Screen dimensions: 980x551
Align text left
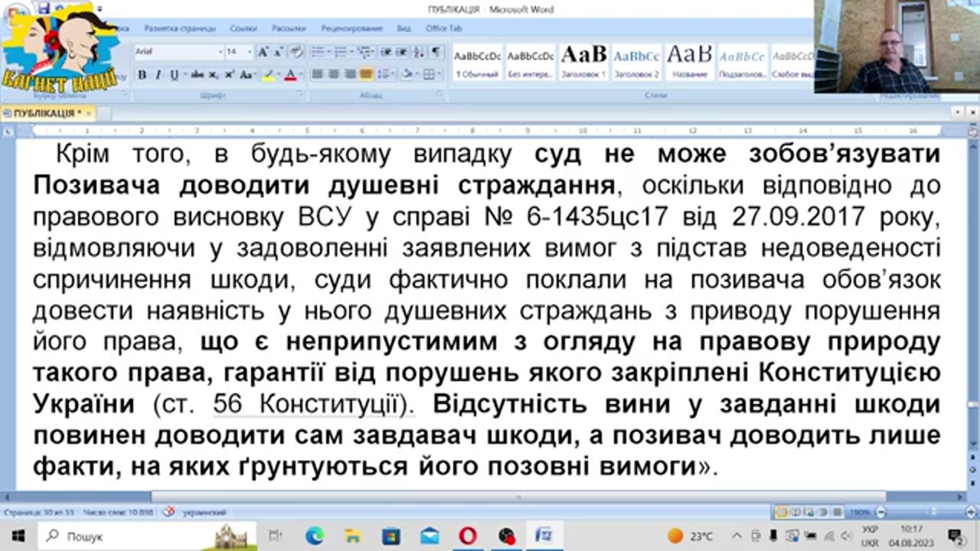tap(316, 74)
